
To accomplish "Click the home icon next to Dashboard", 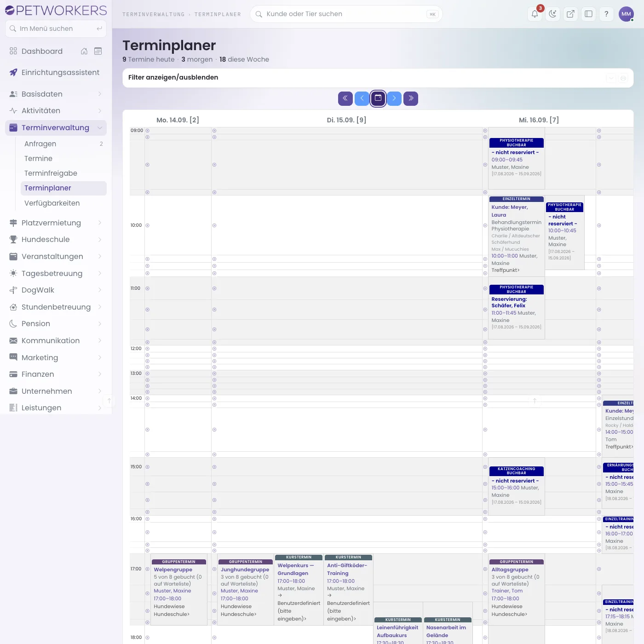I will [84, 51].
